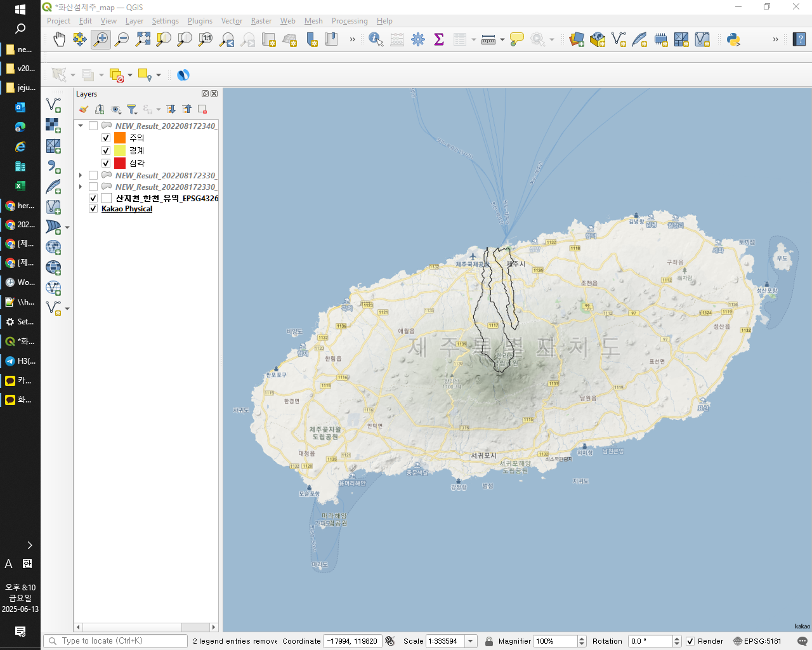Collapse the expanded NEW_Result_202208172340 layer

point(81,126)
